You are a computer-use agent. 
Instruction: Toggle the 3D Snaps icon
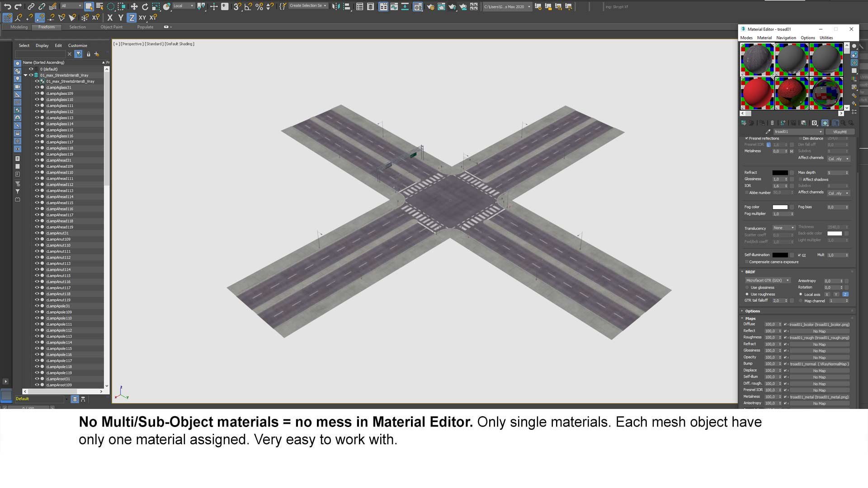[237, 6]
